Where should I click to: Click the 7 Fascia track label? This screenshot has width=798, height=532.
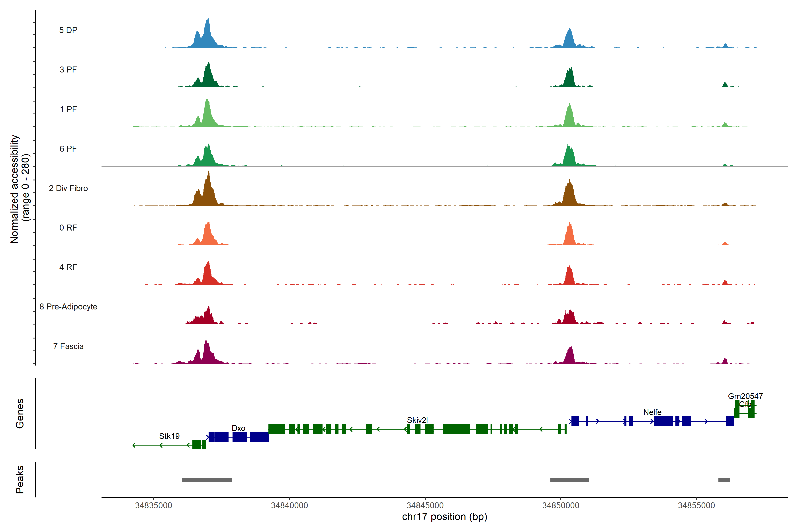[68, 346]
